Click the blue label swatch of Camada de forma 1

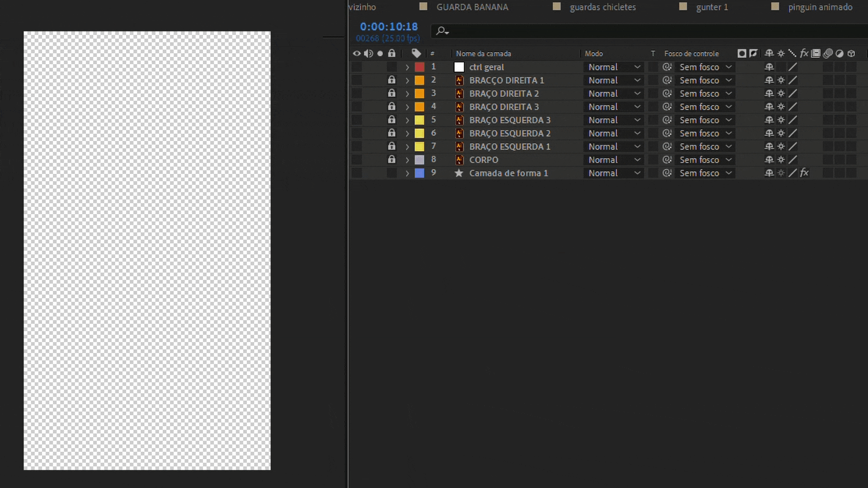(x=420, y=173)
